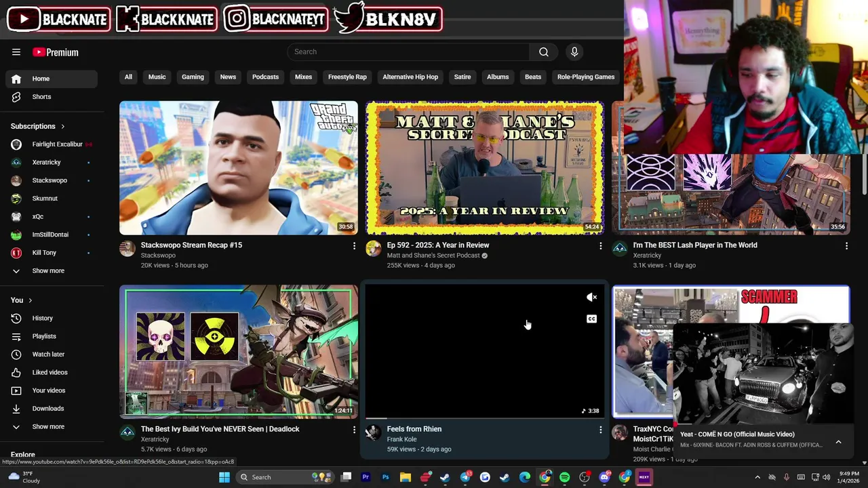
Task: Select the Music filter chip
Action: point(157,77)
